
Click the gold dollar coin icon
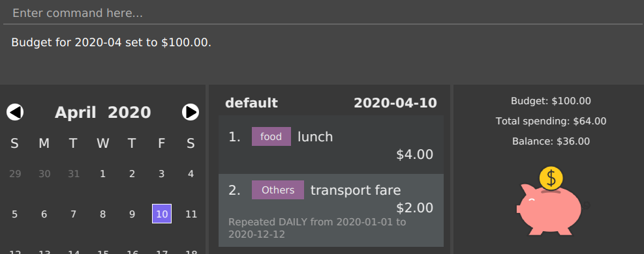551,178
